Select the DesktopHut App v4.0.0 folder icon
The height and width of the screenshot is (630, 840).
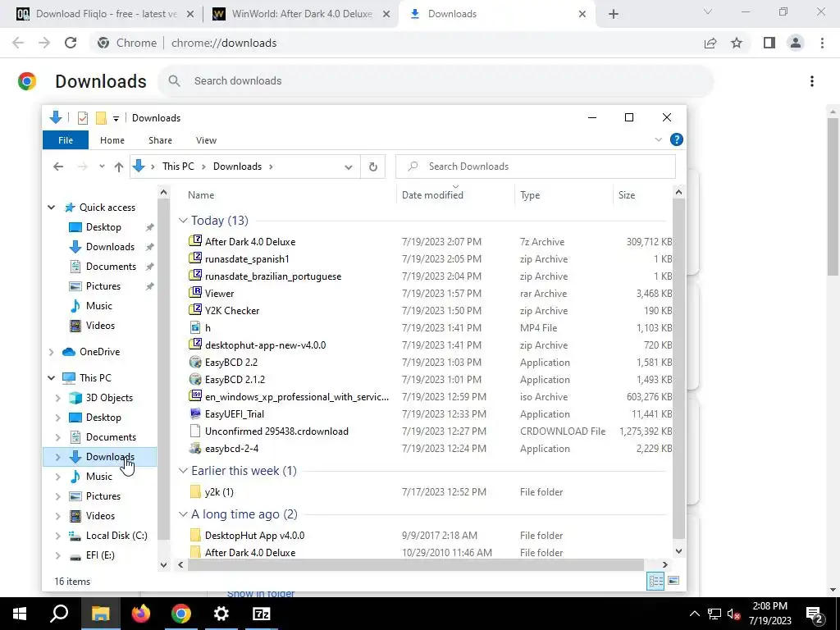click(195, 535)
